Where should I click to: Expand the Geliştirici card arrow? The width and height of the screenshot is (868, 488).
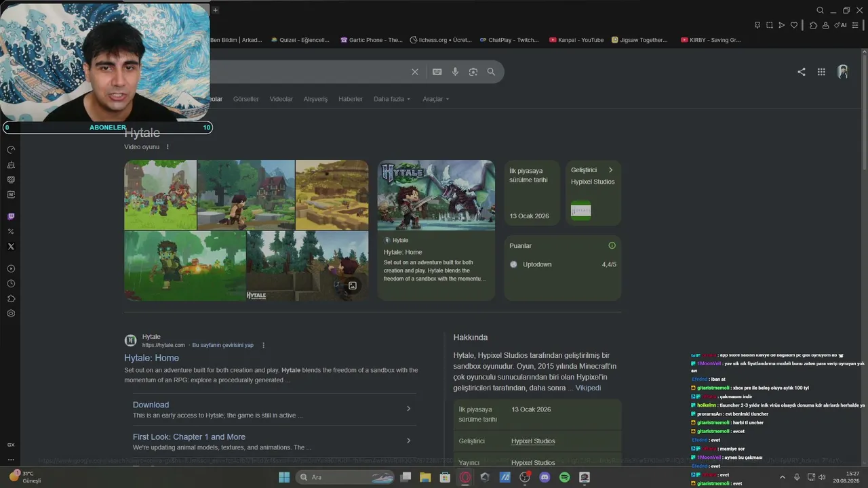pos(610,170)
